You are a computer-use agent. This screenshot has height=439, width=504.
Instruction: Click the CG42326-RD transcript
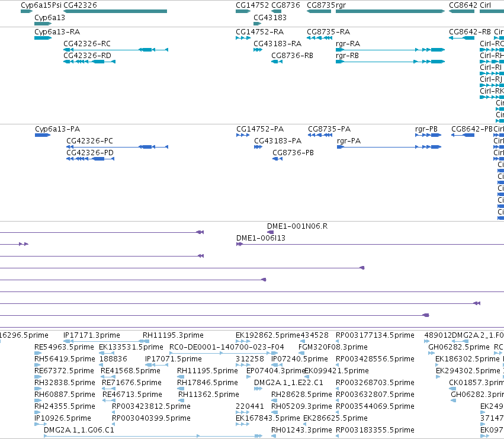(89, 62)
